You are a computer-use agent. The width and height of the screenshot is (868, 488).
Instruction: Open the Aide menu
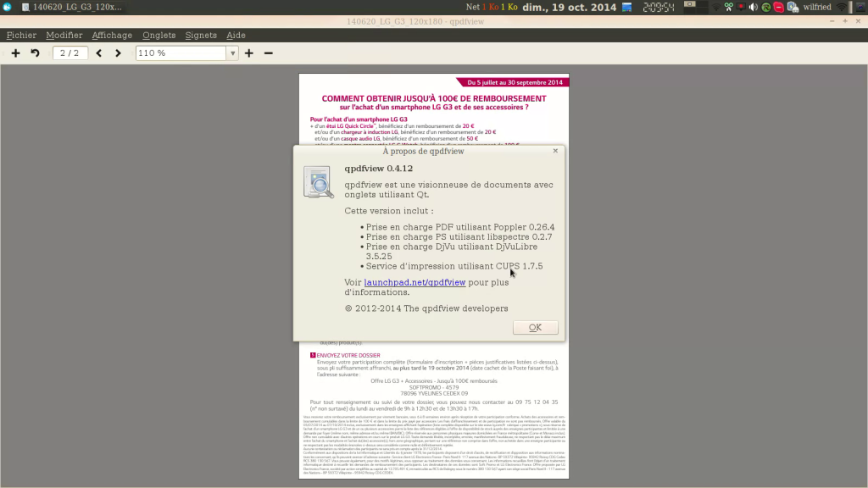[x=236, y=35]
